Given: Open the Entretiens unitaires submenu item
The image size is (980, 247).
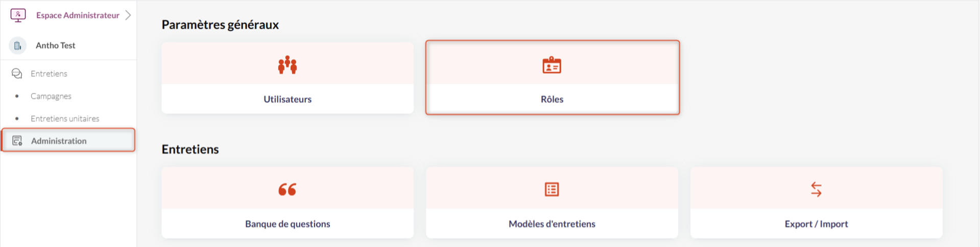Looking at the screenshot, I should pyautogui.click(x=65, y=118).
